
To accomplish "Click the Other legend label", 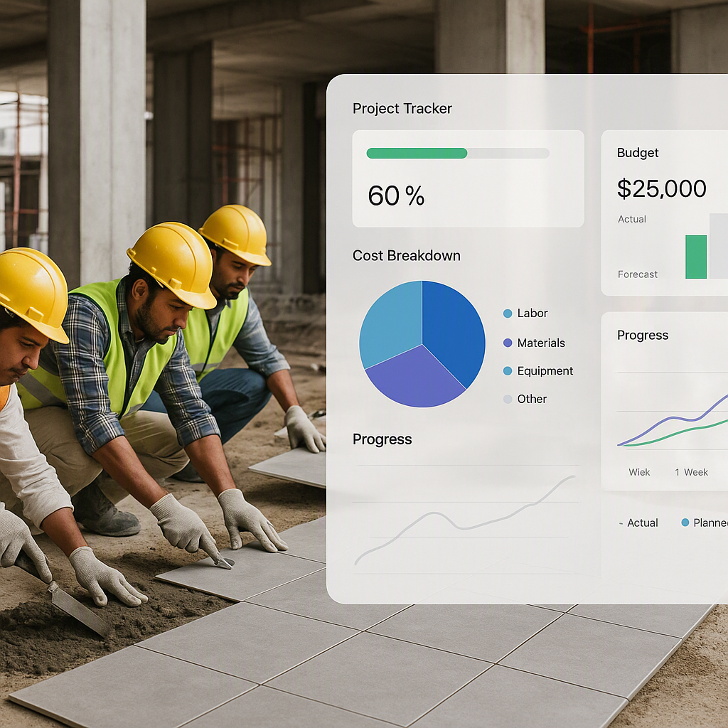I will [x=532, y=399].
